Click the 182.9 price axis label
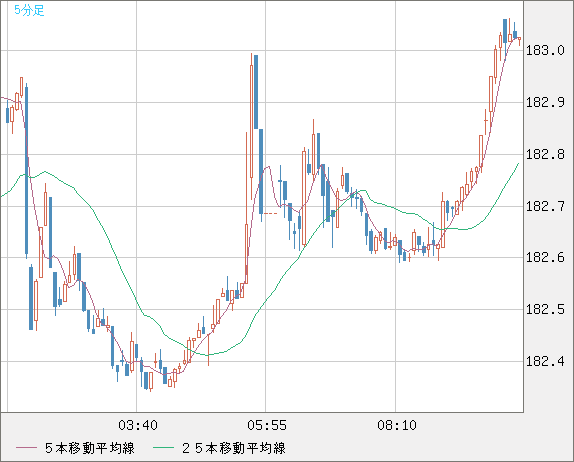 click(x=545, y=102)
